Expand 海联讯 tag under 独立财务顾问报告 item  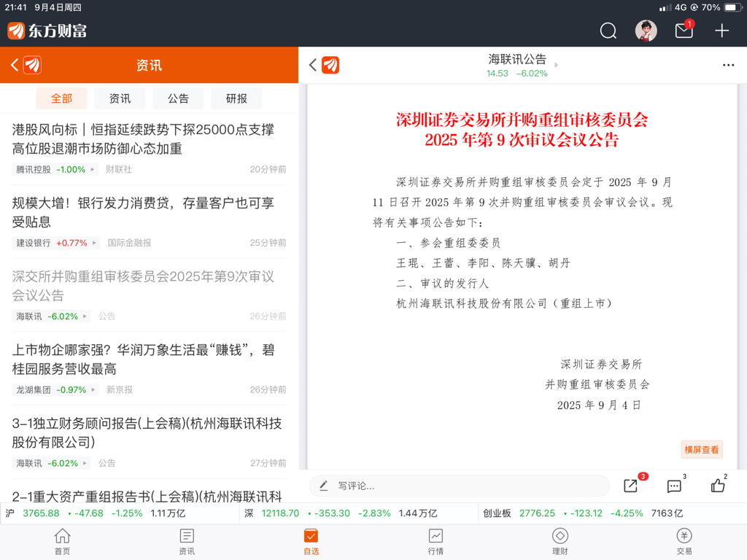[x=51, y=463]
